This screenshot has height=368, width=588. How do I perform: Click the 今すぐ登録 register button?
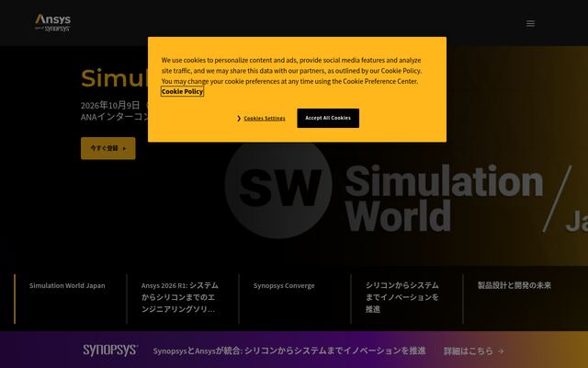click(x=108, y=148)
